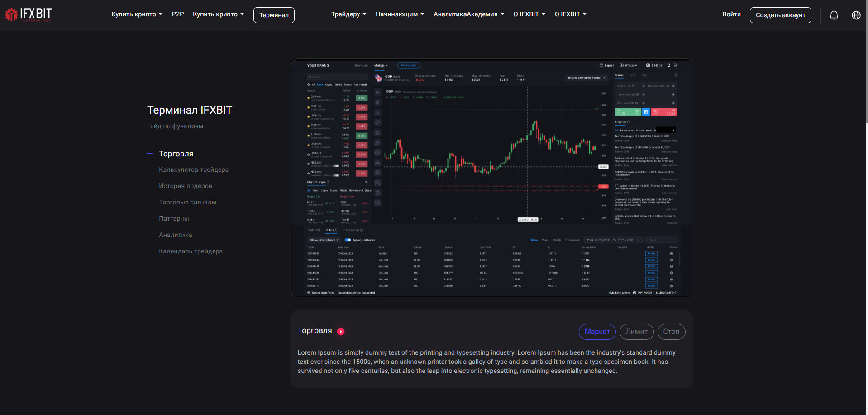Click the Deposit icon in terminal preview
868x415 pixels.
point(601,65)
